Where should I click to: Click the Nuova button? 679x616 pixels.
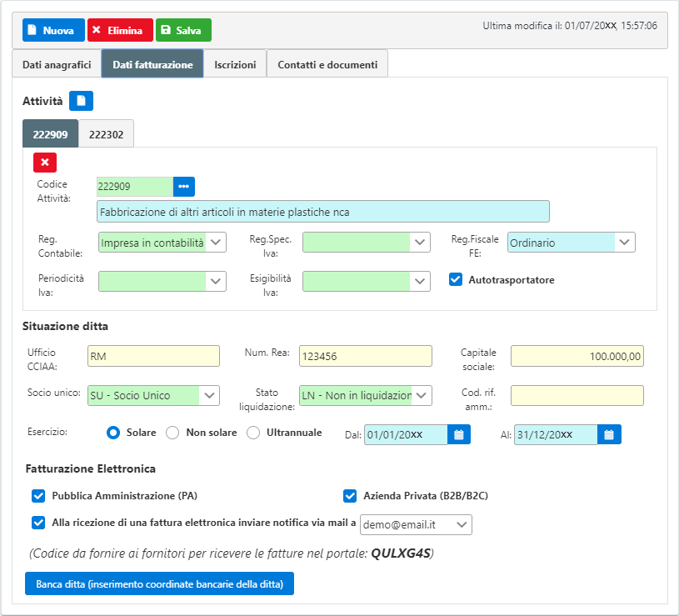click(x=53, y=30)
